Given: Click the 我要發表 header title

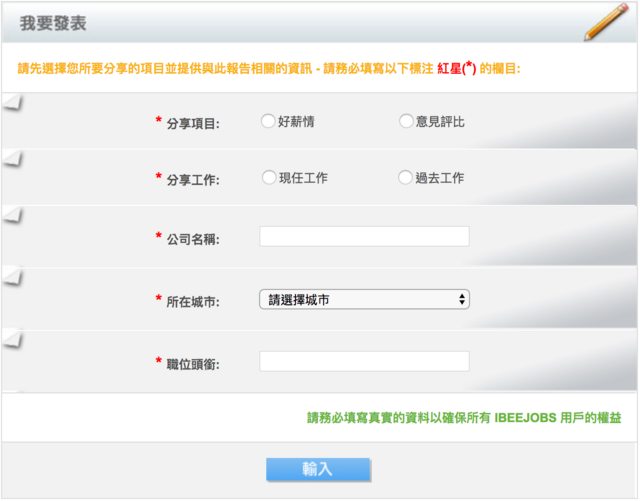Looking at the screenshot, I should pyautogui.click(x=52, y=23).
